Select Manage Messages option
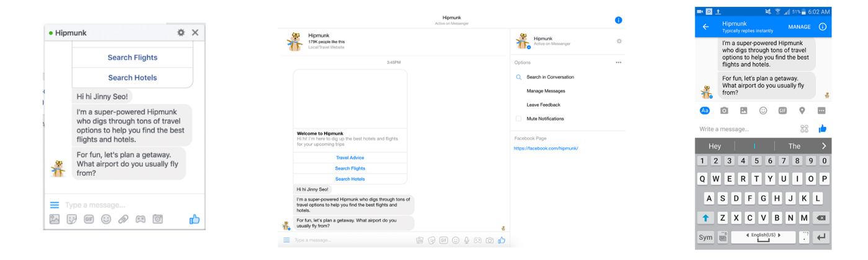Image resolution: width=868 pixels, height=260 pixels. 546,91
